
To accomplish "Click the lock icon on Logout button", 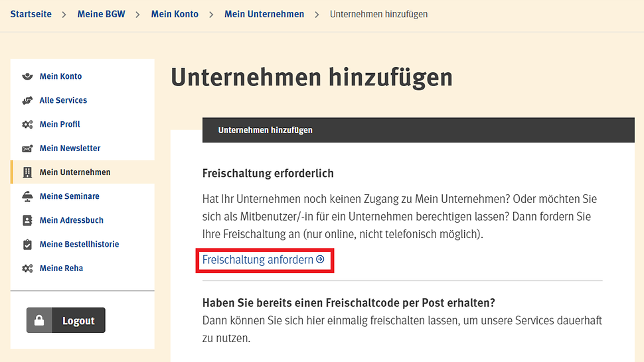I will (39, 320).
